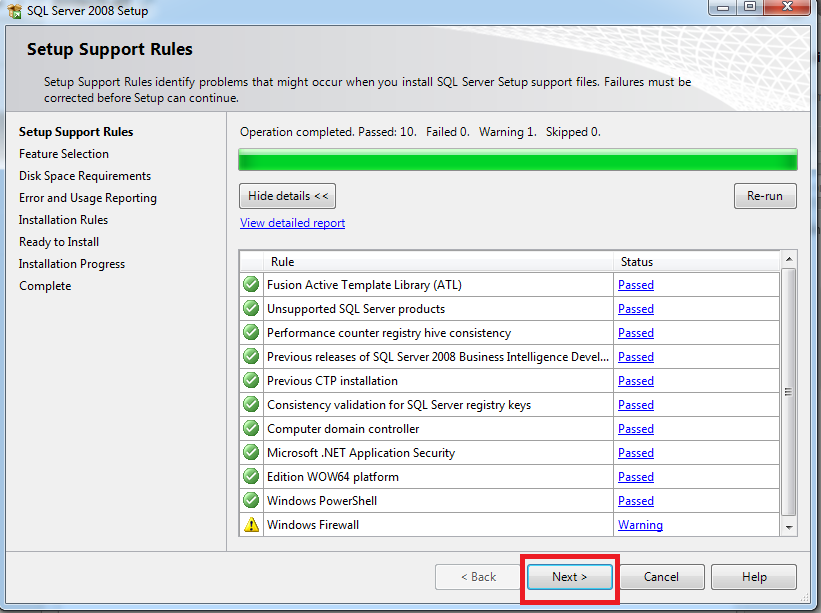Click the green progress bar
Screen dimensions: 821x613
tap(517, 160)
